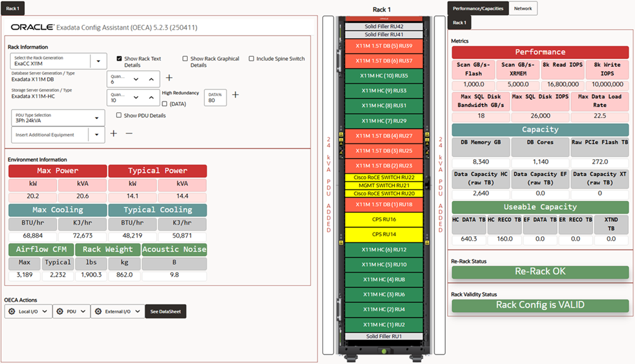The height and width of the screenshot is (364, 635).
Task: Increase database server quantity chevron
Action: click(x=151, y=79)
